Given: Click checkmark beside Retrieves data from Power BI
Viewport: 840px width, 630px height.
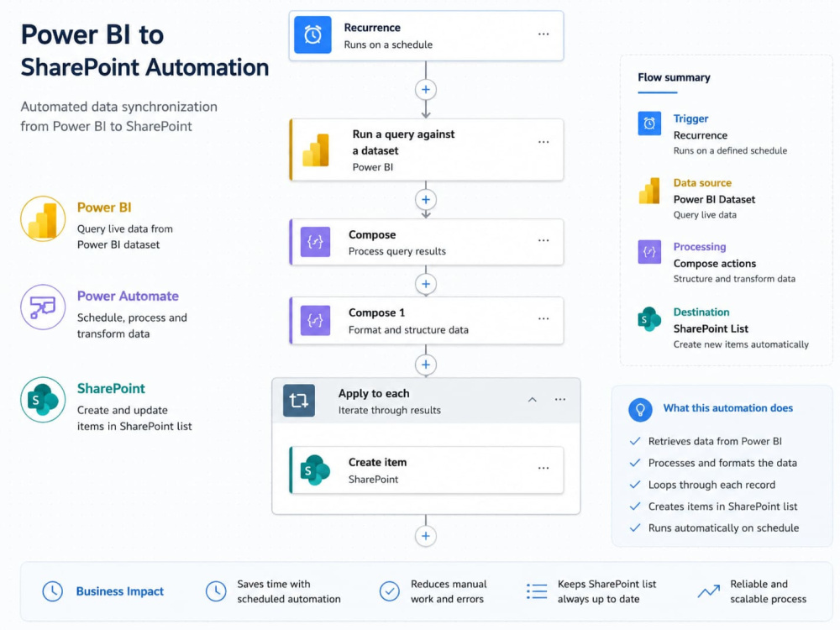Looking at the screenshot, I should (x=635, y=442).
